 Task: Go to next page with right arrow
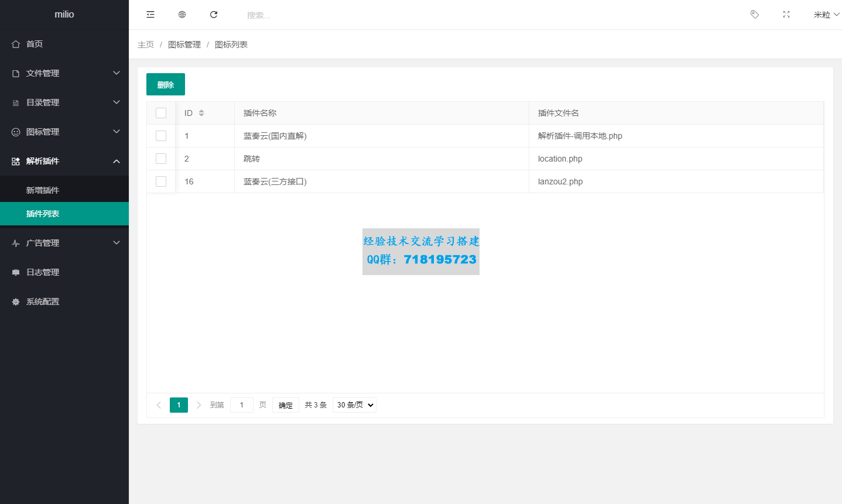coord(199,405)
